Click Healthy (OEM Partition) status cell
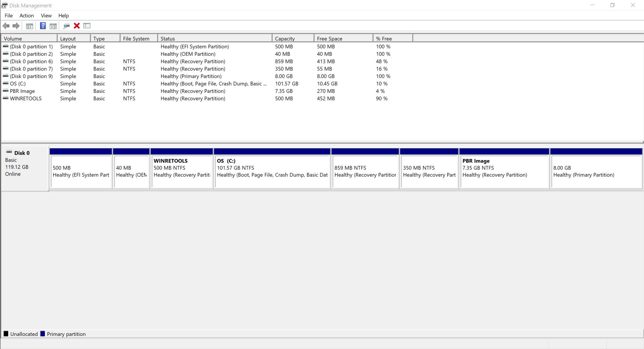The image size is (644, 349). click(188, 54)
